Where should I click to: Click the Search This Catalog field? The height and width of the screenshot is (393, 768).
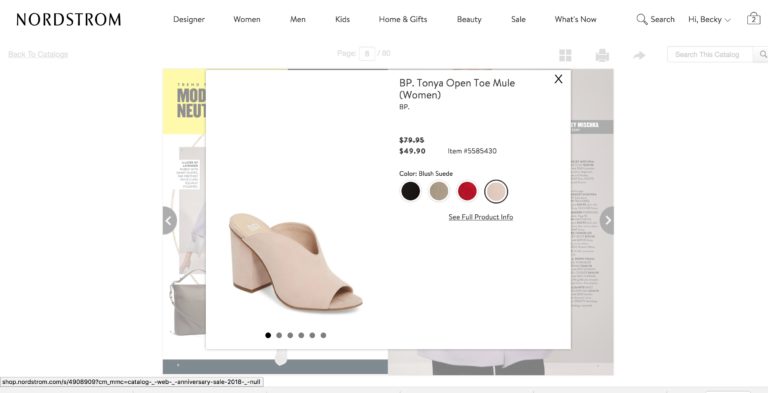(710, 54)
